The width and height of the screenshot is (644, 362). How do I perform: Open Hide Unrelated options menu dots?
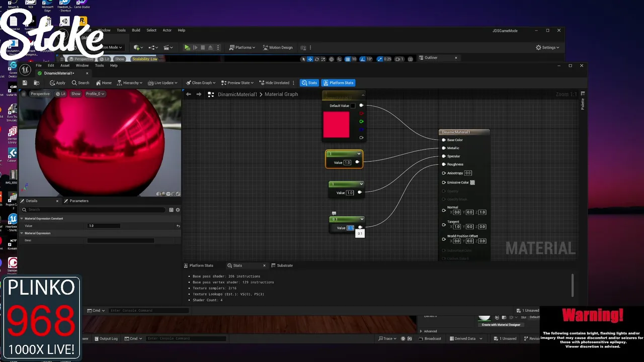[293, 82]
